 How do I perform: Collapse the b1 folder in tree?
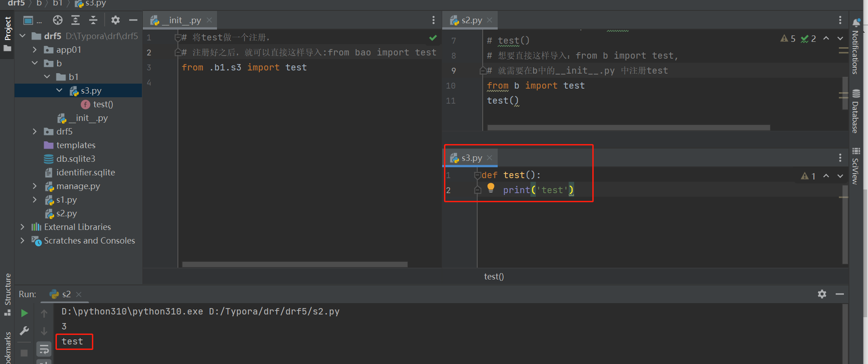47,77
